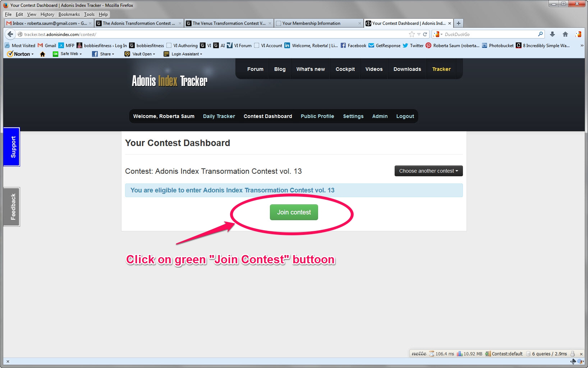Open the 6 queries debug panel
Viewport: 588px width, 368px height.
tap(547, 354)
